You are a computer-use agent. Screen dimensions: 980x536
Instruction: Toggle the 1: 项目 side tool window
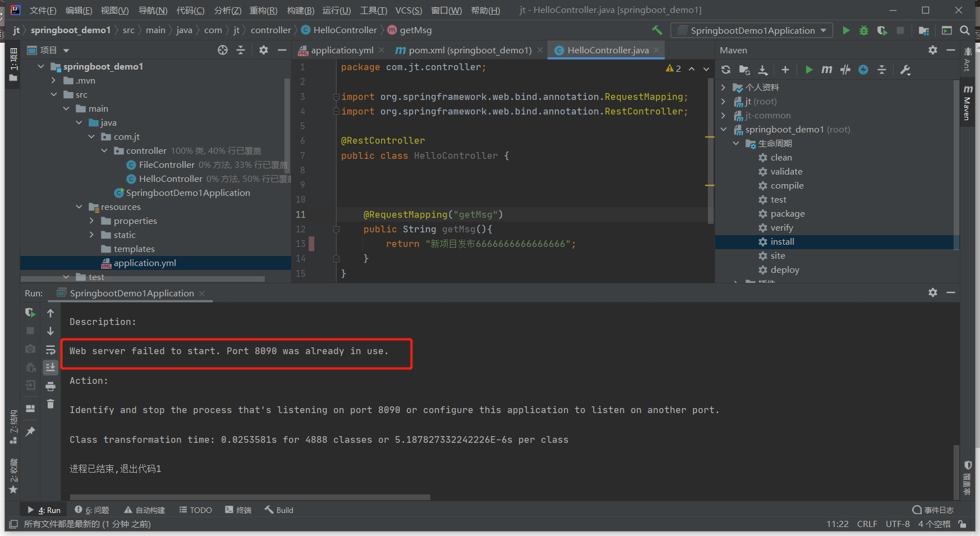click(x=13, y=65)
